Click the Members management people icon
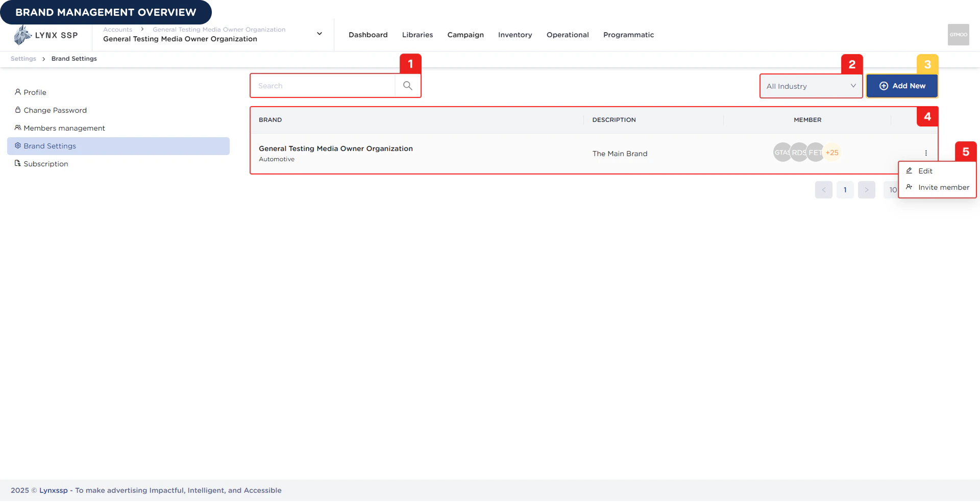This screenshot has width=980, height=502. (x=18, y=128)
